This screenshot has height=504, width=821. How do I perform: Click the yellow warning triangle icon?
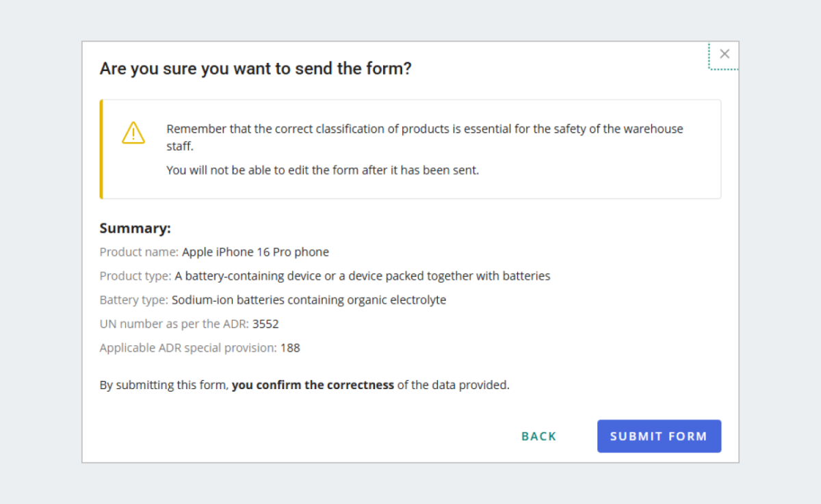[x=133, y=133]
